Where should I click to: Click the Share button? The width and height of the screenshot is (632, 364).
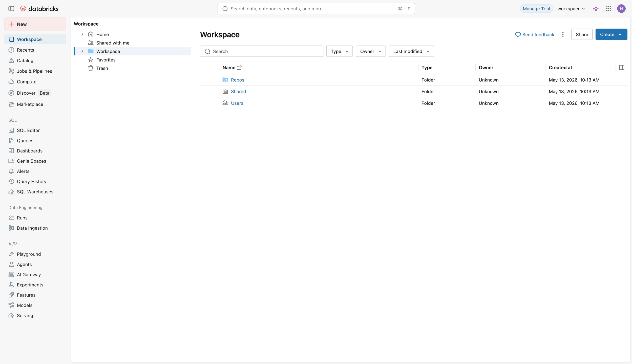pos(582,34)
